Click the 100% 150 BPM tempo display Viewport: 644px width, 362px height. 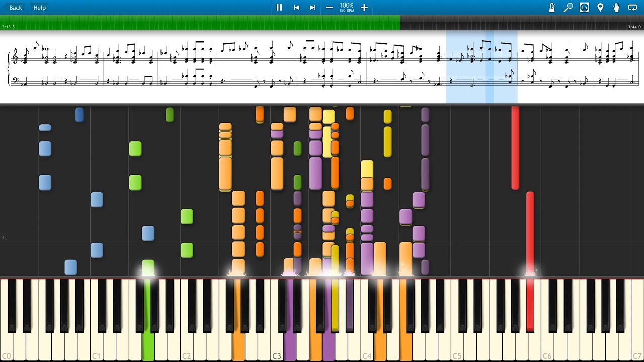346,7
